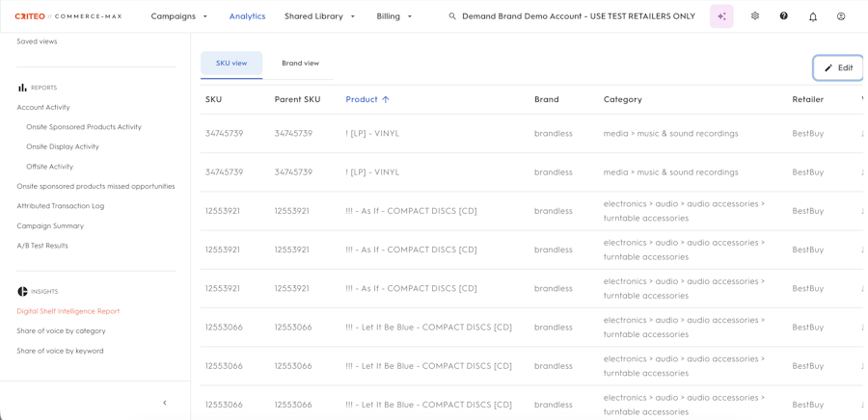The width and height of the screenshot is (868, 420).
Task: Click the Insights pie chart icon
Action: click(x=23, y=291)
